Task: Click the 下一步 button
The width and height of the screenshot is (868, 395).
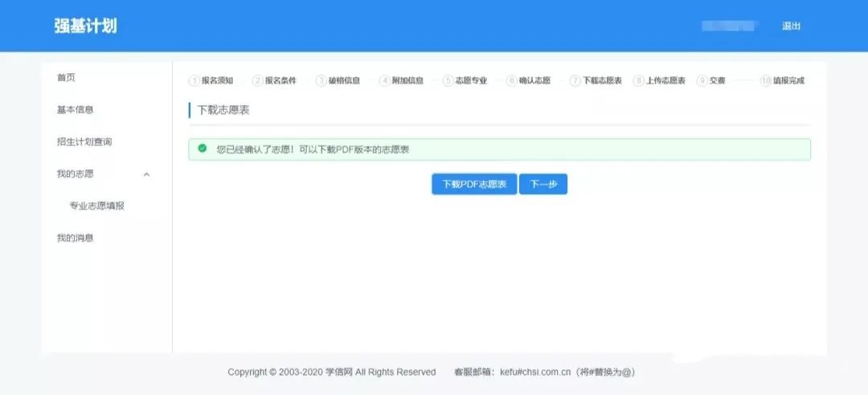Action: (543, 184)
